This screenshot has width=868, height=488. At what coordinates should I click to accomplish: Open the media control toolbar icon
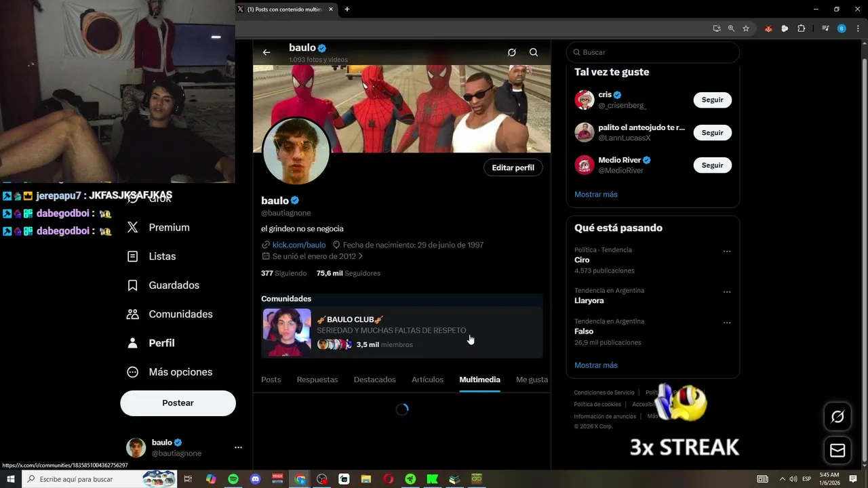coord(825,28)
